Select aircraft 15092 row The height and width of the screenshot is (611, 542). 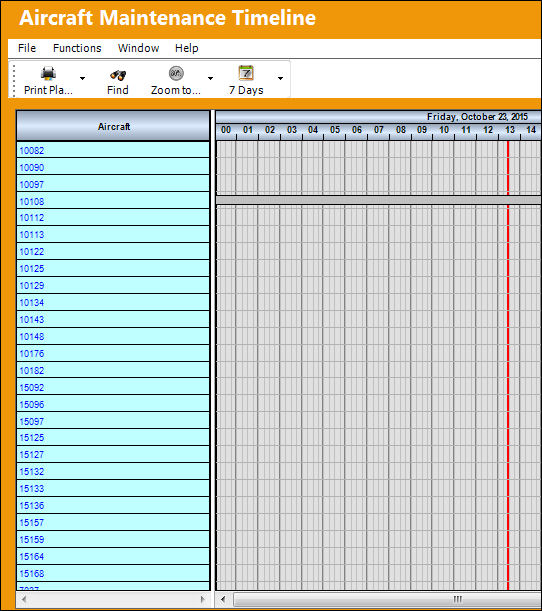point(113,387)
